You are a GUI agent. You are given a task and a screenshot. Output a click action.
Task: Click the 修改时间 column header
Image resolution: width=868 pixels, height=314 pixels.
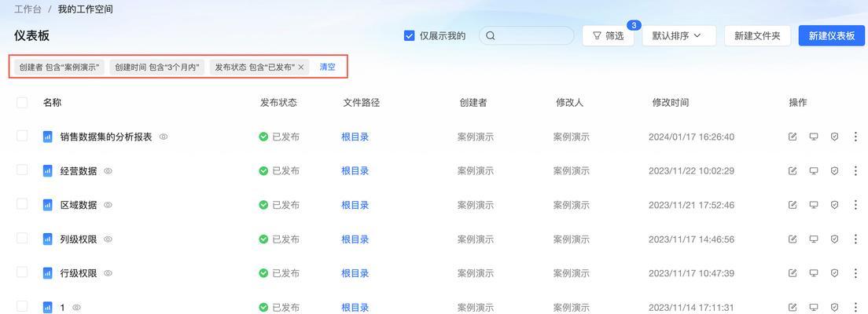671,102
